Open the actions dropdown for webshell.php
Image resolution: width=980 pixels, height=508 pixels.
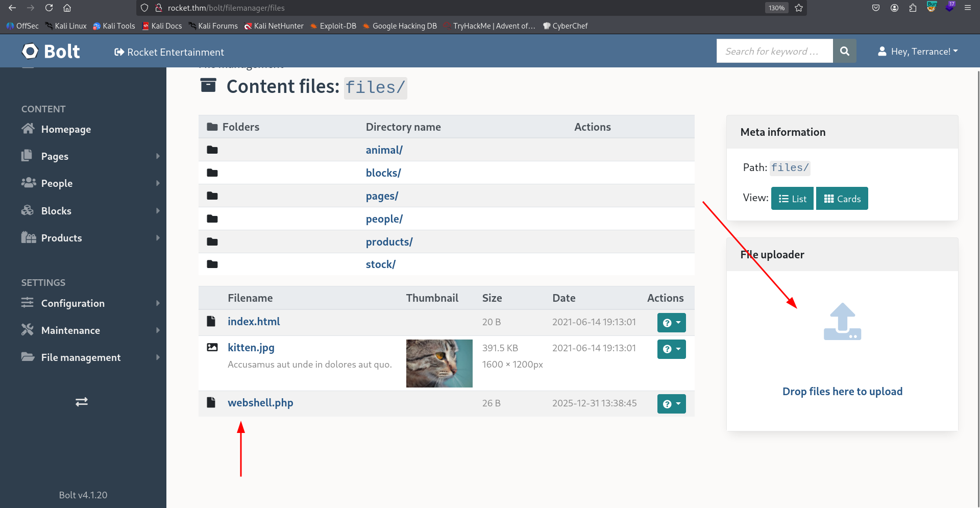[x=671, y=403]
